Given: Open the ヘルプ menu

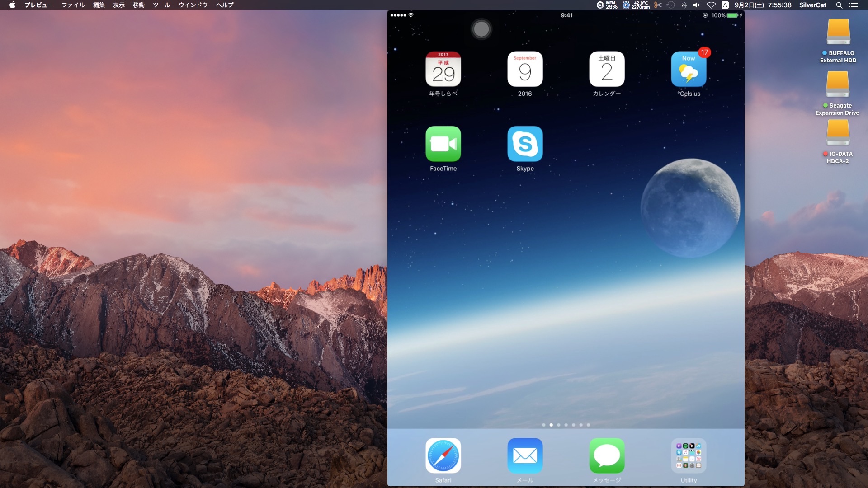Looking at the screenshot, I should pyautogui.click(x=225, y=5).
